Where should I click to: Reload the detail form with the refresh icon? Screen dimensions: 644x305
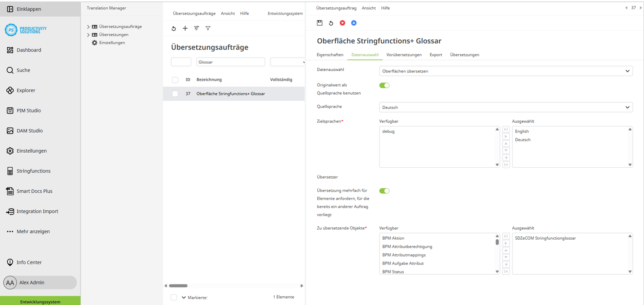click(331, 23)
